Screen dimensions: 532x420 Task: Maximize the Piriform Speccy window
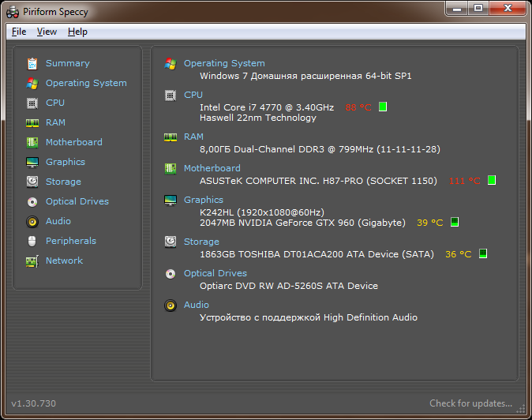478,8
